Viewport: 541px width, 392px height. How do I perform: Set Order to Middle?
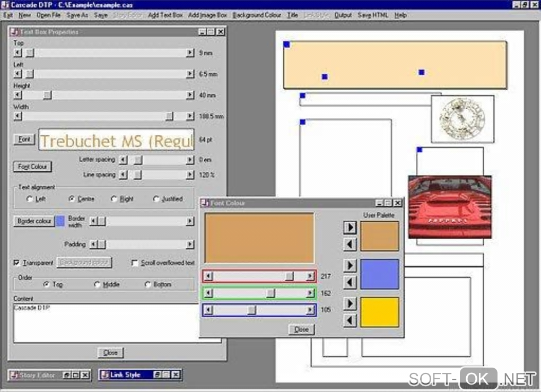pos(107,284)
